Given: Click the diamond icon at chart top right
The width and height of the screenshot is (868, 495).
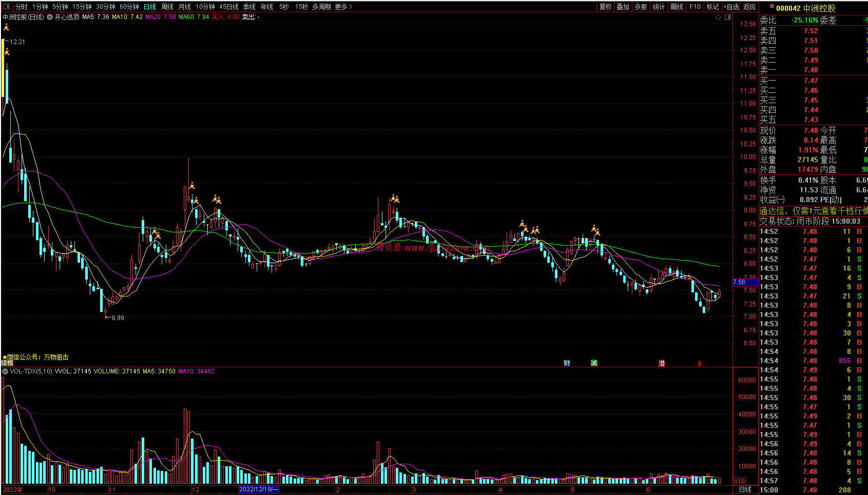Looking at the screenshot, I should pos(719,17).
